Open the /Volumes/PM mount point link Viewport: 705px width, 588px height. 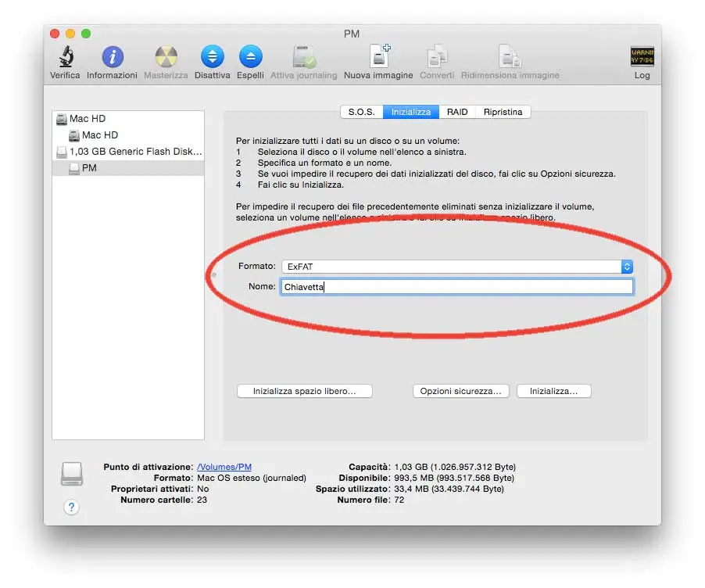[x=224, y=467]
